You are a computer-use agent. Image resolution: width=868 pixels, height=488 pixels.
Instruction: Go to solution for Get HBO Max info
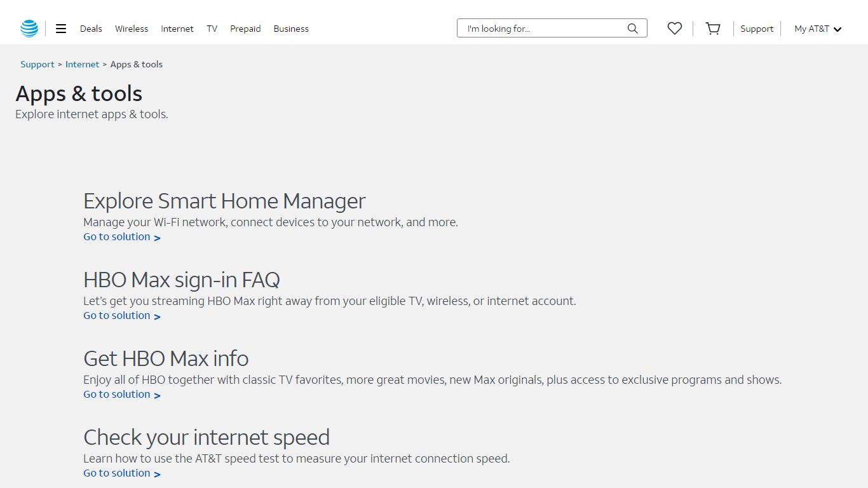[122, 395]
